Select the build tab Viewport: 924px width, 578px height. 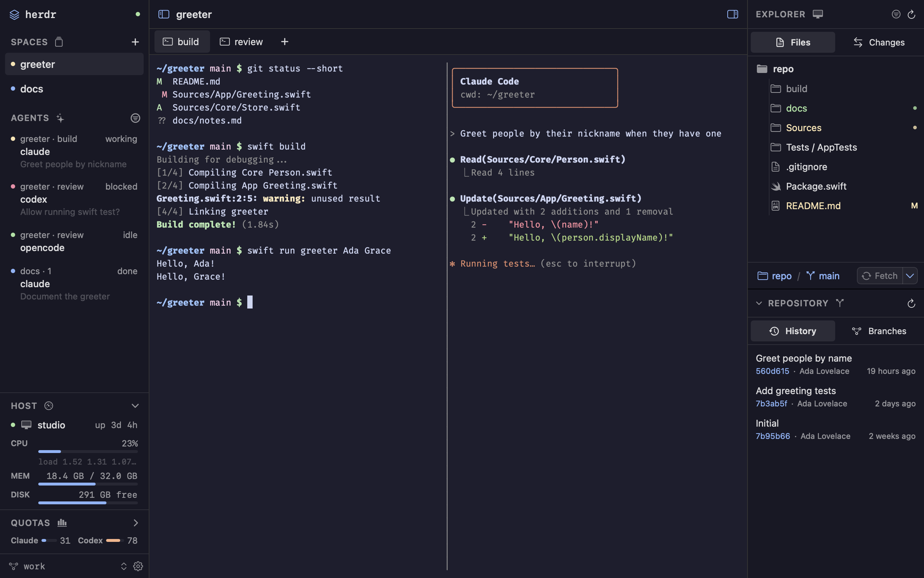(x=182, y=42)
